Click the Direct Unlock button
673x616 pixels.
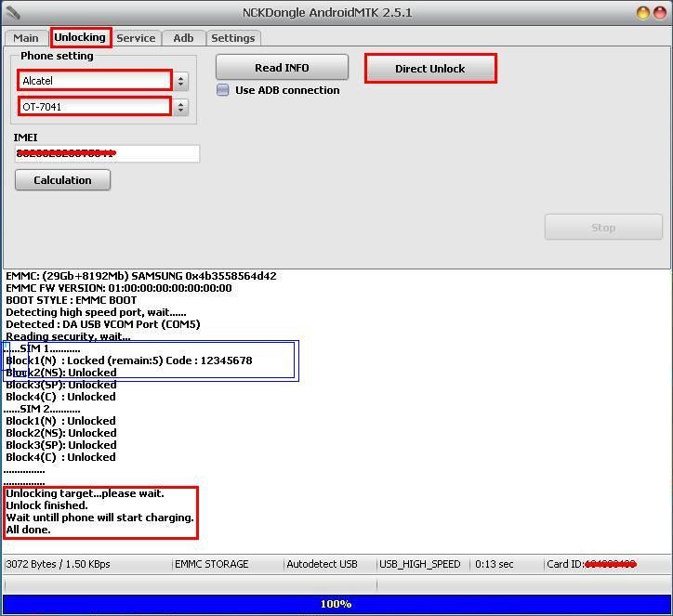429,69
